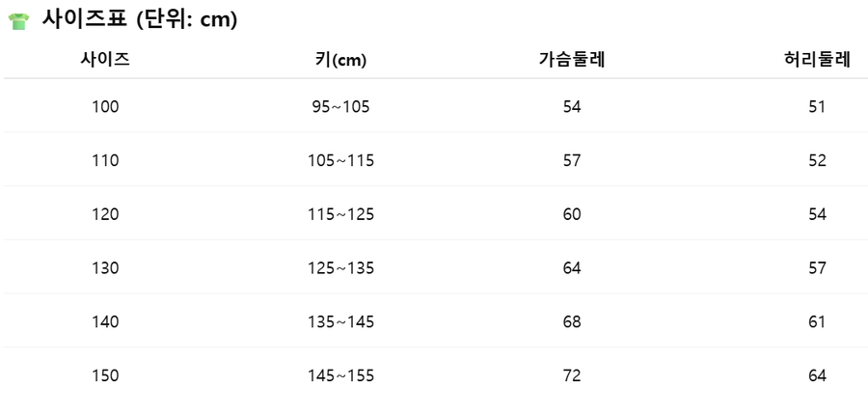Click waist value 51 cell

coord(817,106)
